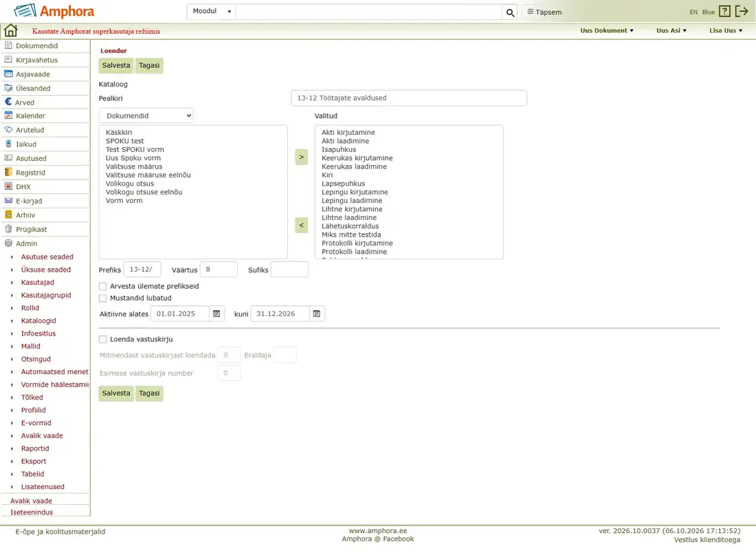Enable Arvesta ülemate prefikseid checkbox

[102, 286]
